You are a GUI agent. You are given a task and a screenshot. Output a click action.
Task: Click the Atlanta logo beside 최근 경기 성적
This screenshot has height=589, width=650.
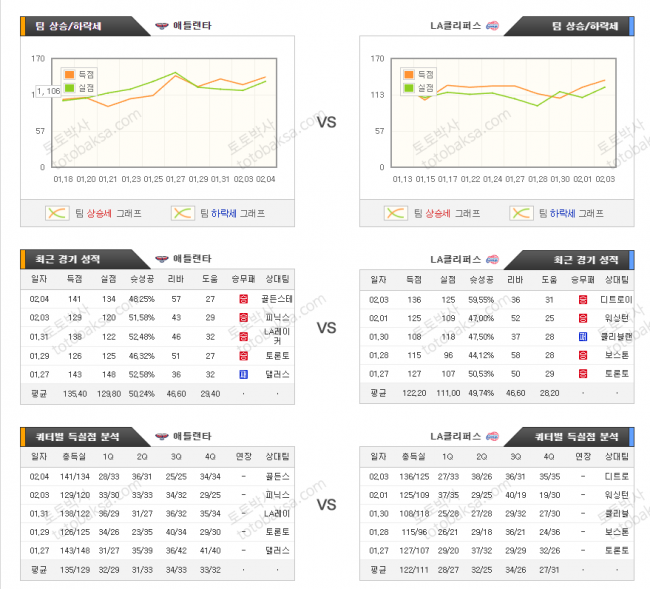[162, 258]
